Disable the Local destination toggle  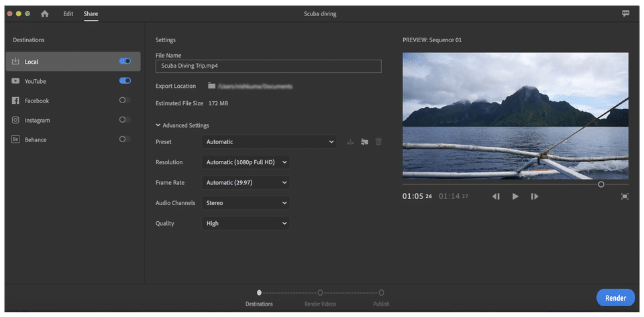click(x=125, y=61)
